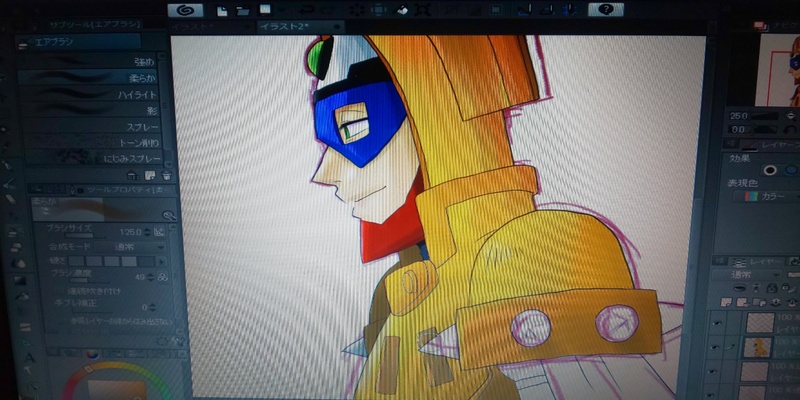Create a new raster layer icon
This screenshot has width=800, height=400.
tap(724, 302)
